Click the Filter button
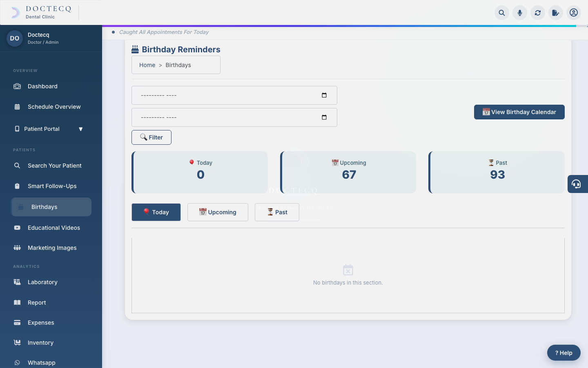Viewport: 588px width, 368px height. (151, 137)
